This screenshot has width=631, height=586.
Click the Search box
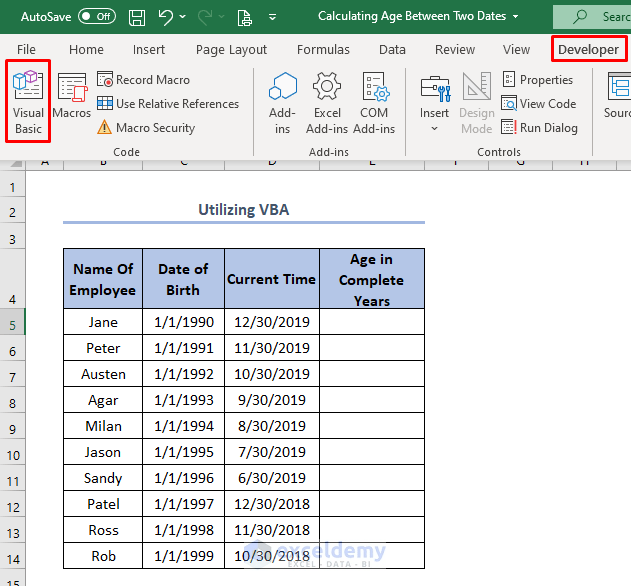pyautogui.click(x=592, y=17)
